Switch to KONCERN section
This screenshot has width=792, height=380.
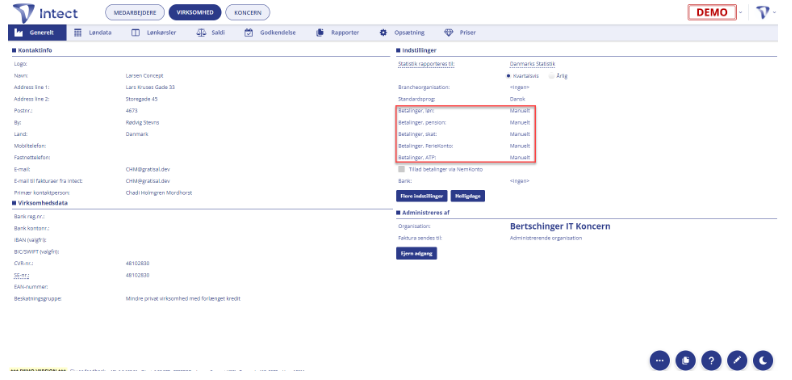(248, 13)
